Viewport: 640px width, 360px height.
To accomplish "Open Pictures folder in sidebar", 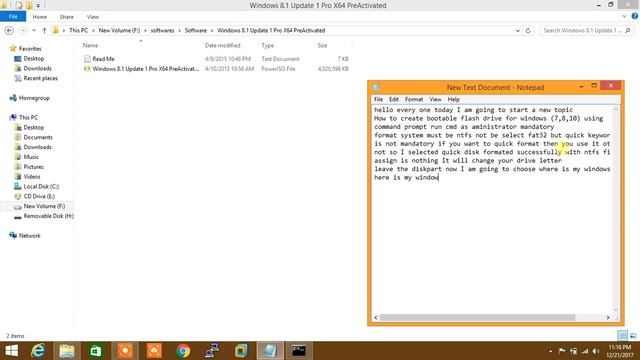I will click(x=33, y=167).
